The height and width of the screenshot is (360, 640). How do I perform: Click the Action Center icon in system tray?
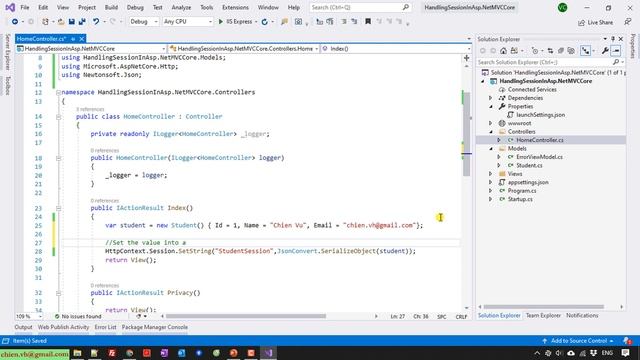pyautogui.click(x=625, y=353)
